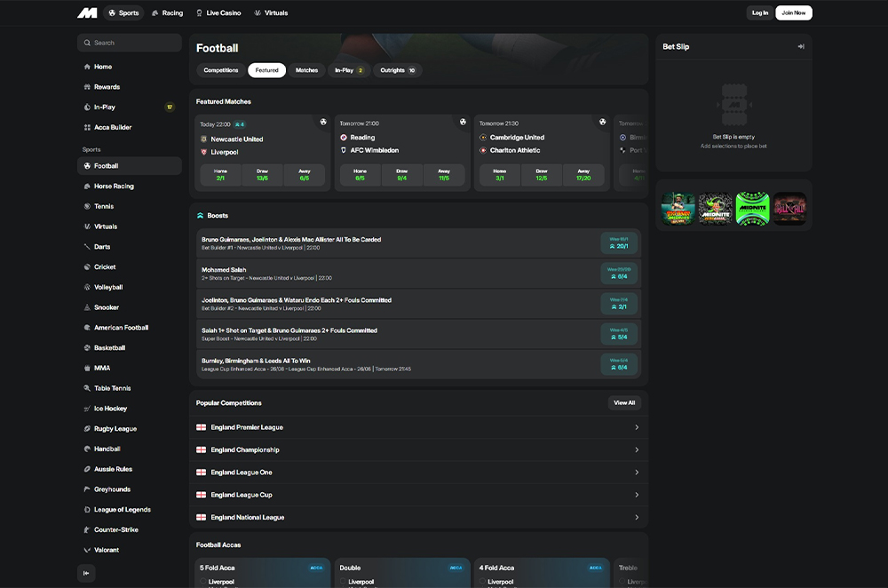Click the Search field in the sidebar
888x588 pixels.
tap(129, 43)
